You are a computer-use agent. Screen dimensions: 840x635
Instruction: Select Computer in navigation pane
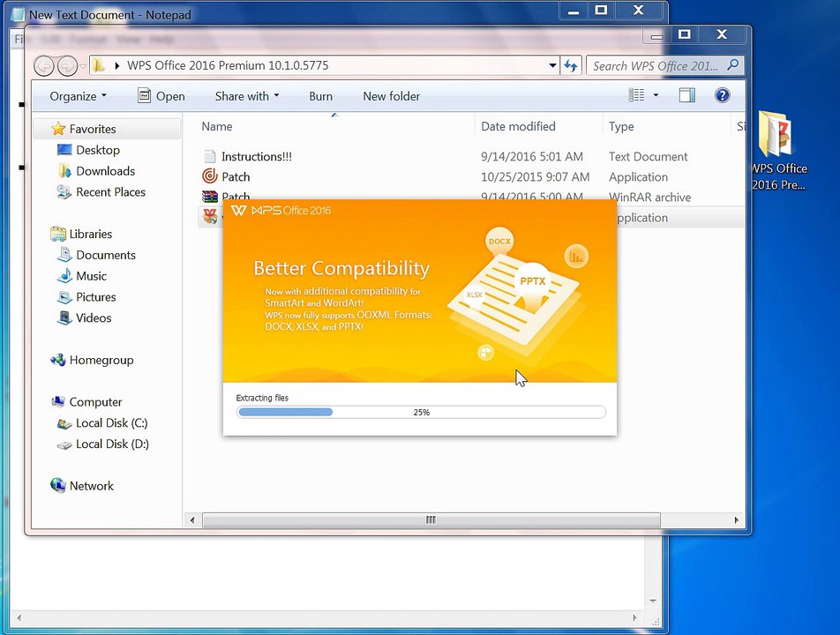point(95,401)
